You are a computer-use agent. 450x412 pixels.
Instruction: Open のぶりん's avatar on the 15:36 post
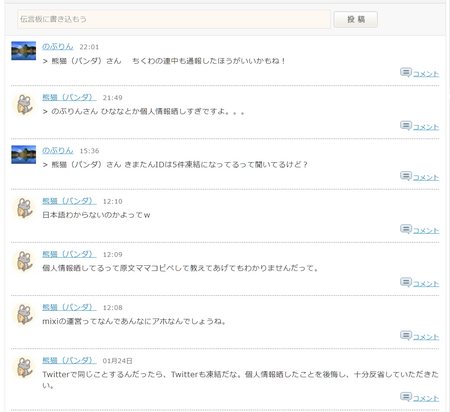24,154
